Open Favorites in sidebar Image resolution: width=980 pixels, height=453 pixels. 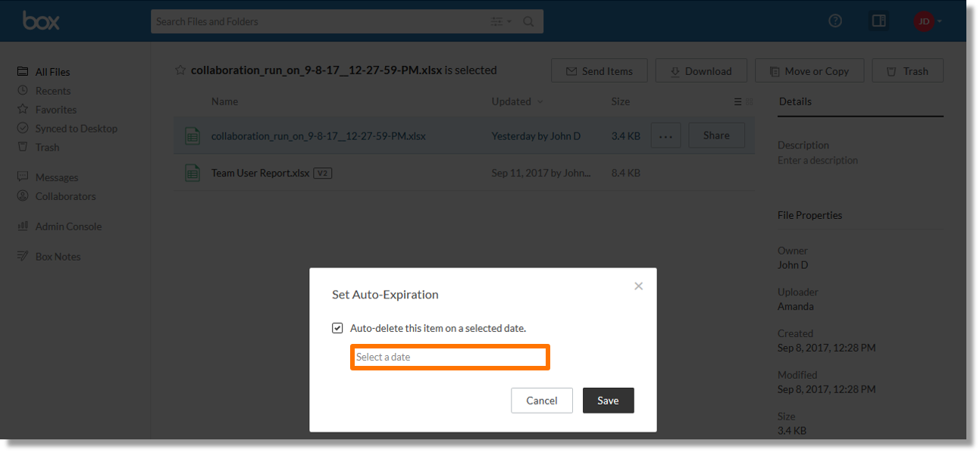coord(56,110)
